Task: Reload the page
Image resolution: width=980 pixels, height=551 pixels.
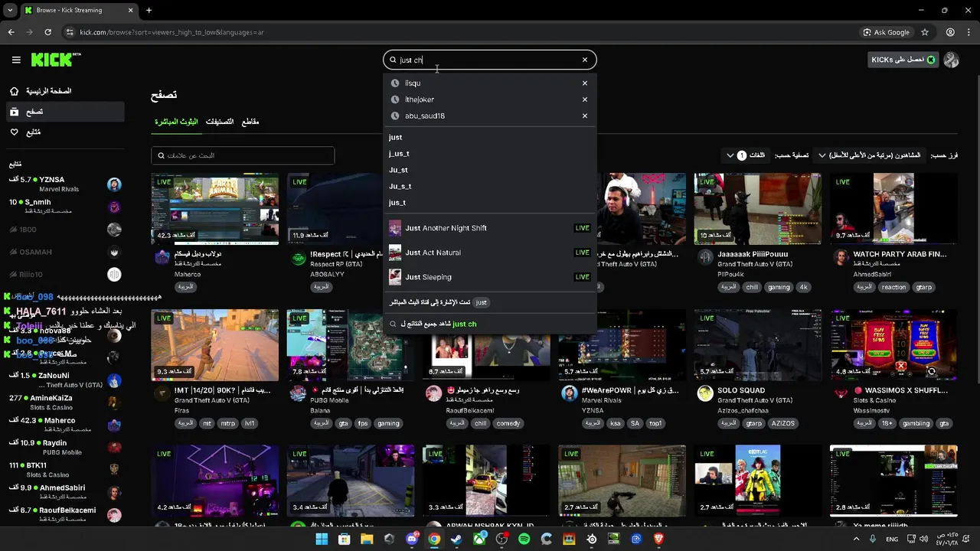Action: [x=47, y=32]
